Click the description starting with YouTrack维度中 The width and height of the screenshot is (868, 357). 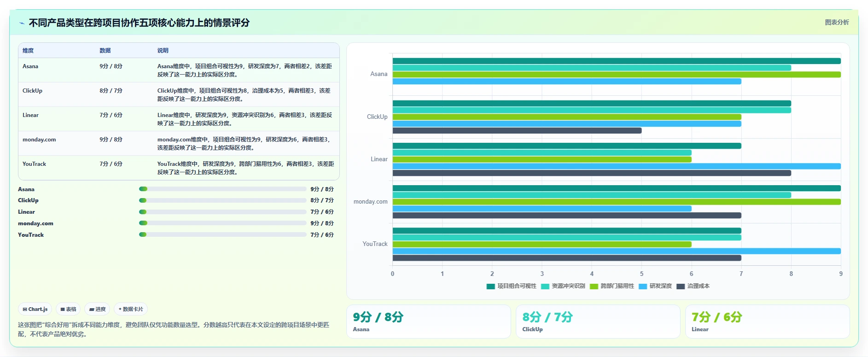246,168
